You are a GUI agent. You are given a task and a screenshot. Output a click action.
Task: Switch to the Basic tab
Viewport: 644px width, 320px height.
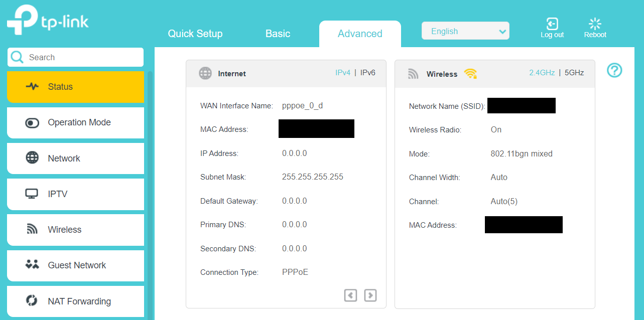(278, 34)
